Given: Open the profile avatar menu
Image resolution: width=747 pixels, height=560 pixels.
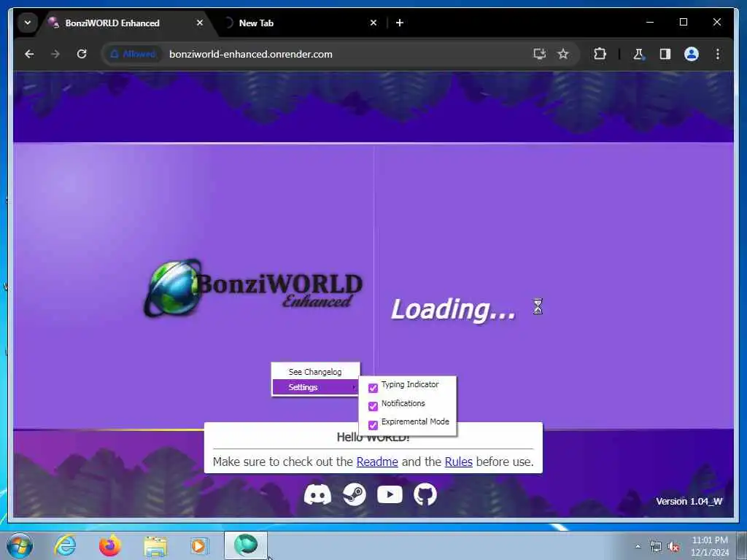Looking at the screenshot, I should (692, 54).
